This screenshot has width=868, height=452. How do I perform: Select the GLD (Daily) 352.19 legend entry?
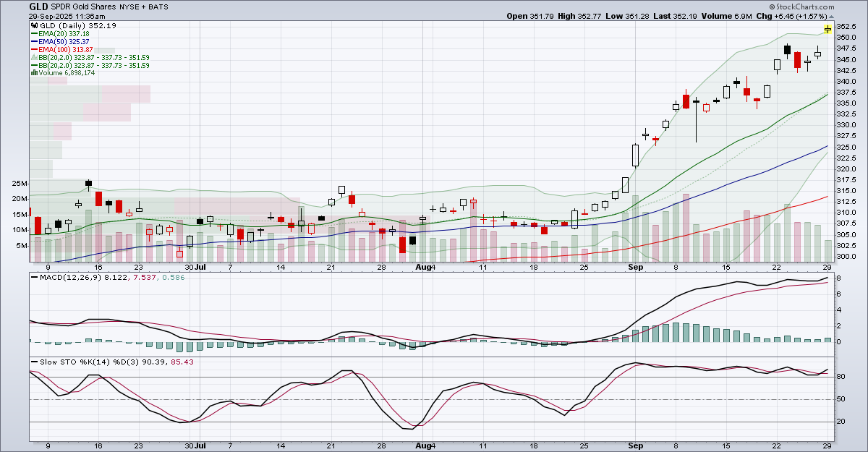click(77, 25)
